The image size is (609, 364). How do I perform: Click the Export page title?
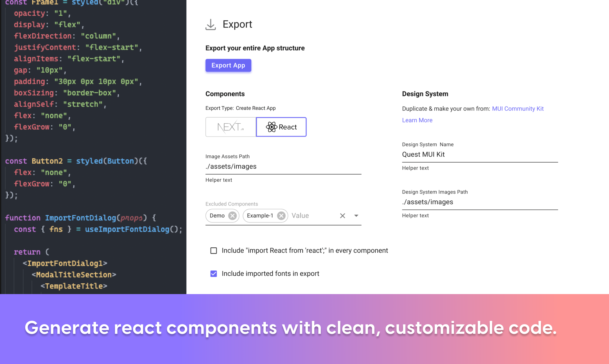(237, 24)
